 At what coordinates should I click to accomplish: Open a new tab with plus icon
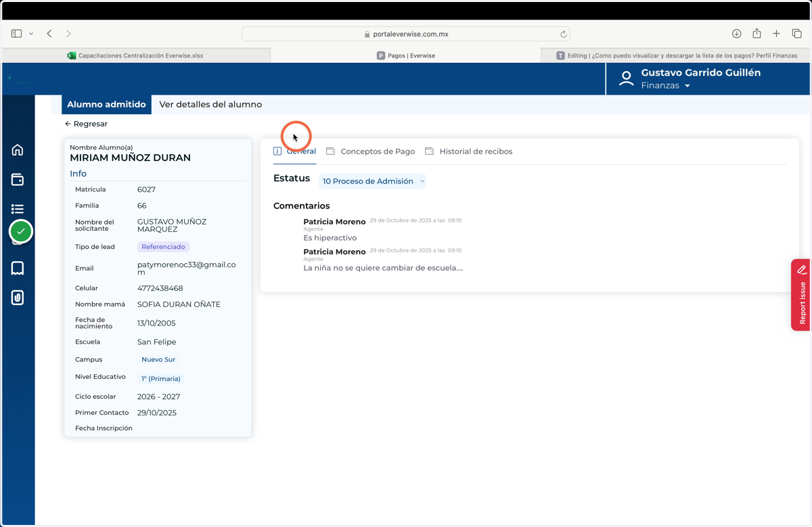[x=777, y=34]
